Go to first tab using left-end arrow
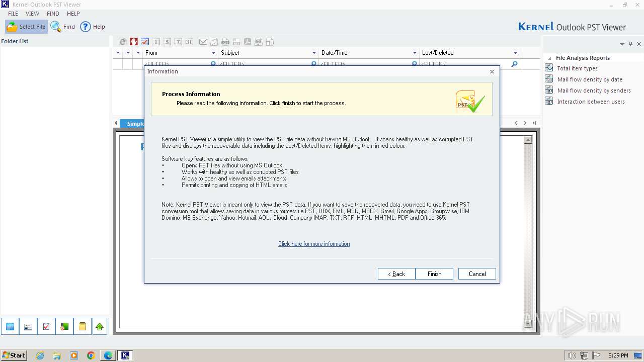Viewport: 644px width, 362px height. point(115,123)
